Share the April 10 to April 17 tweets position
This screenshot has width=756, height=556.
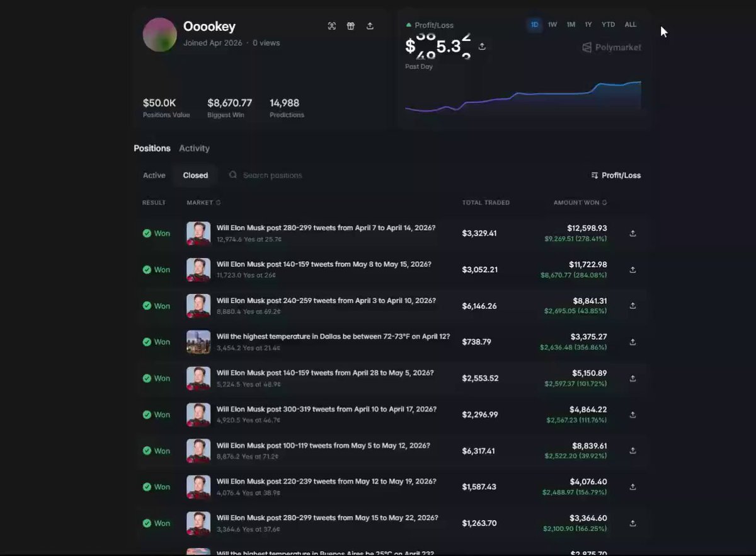[633, 415]
